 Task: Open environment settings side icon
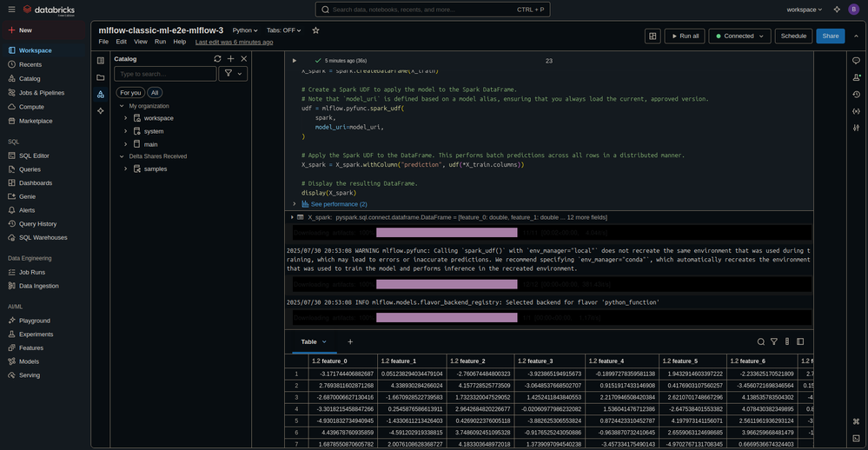coord(856,128)
